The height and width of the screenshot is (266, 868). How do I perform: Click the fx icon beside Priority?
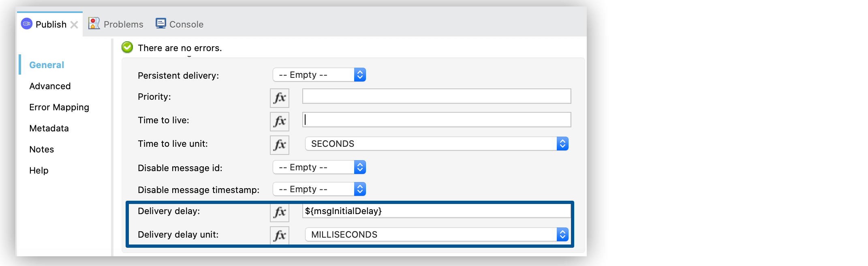pyautogui.click(x=279, y=98)
